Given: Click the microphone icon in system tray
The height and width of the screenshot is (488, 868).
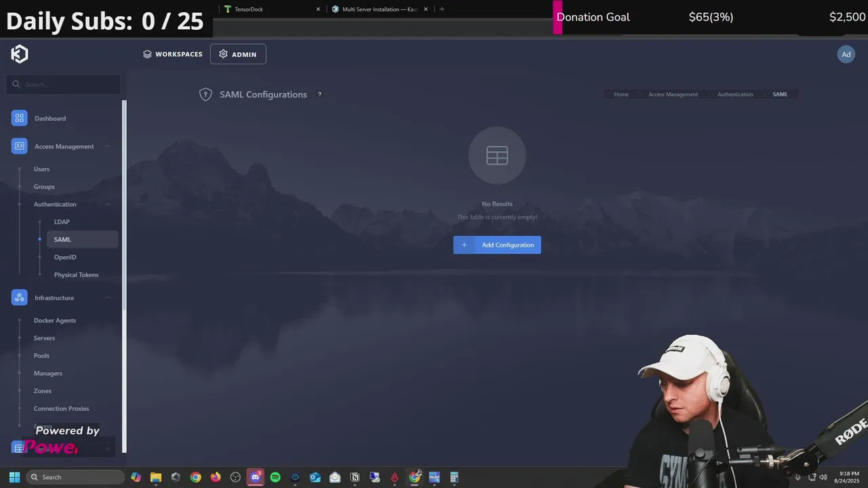Looking at the screenshot, I should pos(798,477).
